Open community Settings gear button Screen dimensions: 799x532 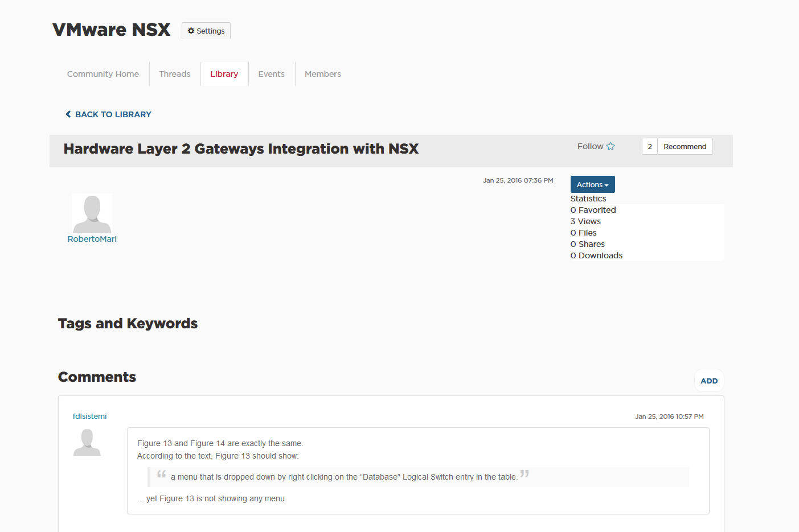pos(206,31)
